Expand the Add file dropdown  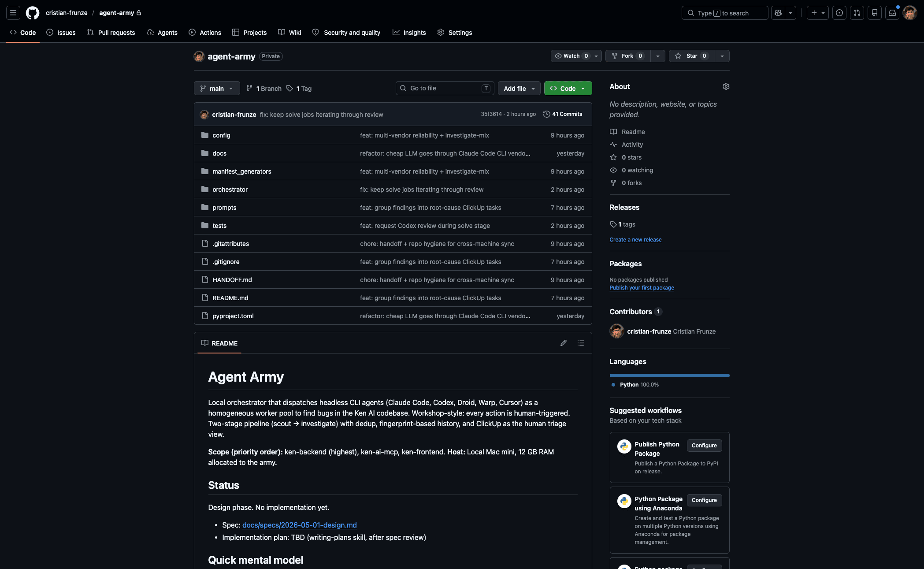tap(519, 88)
